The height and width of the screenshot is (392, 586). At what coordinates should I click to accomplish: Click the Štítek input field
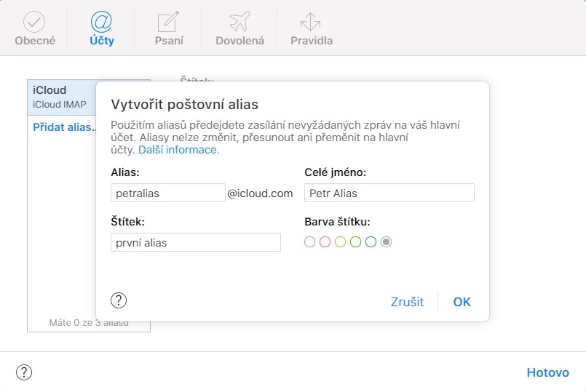click(196, 242)
